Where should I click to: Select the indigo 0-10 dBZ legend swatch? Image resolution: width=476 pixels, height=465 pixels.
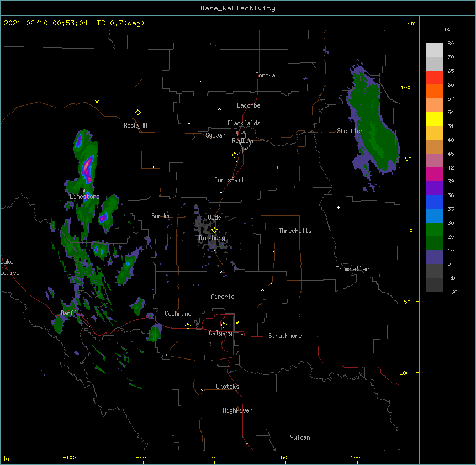[434, 257]
